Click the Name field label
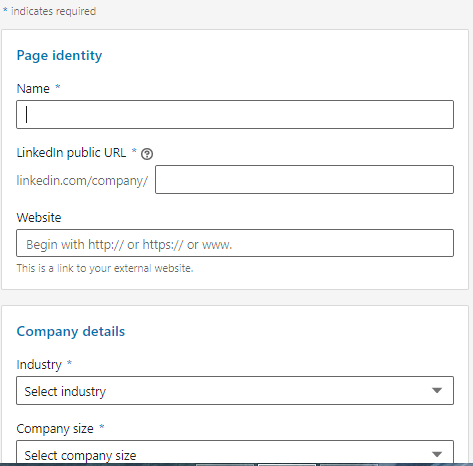Viewport: 473px width, 466px height. pyautogui.click(x=33, y=89)
